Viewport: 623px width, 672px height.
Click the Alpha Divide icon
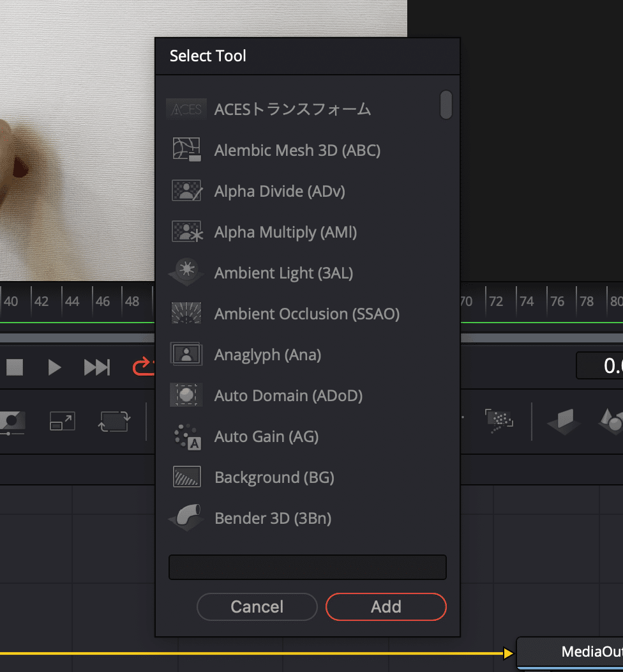(x=187, y=191)
